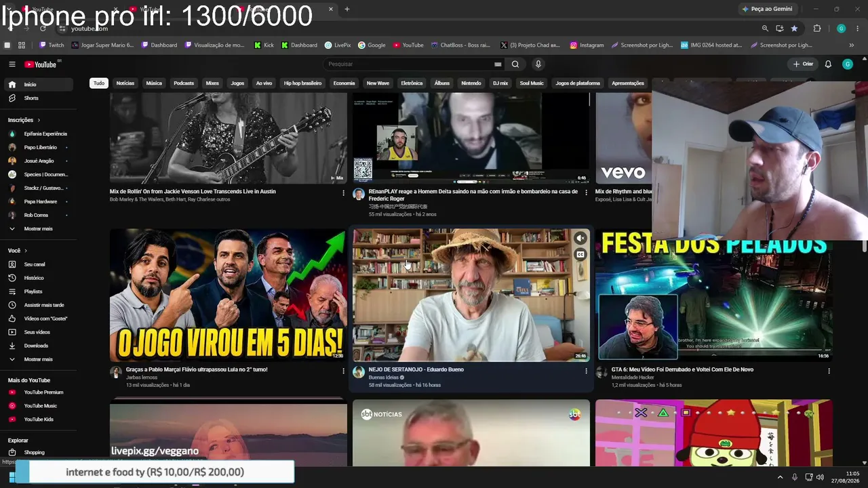Image resolution: width=868 pixels, height=488 pixels.
Task: Expand the Inscrições section chevron
Action: (x=39, y=121)
